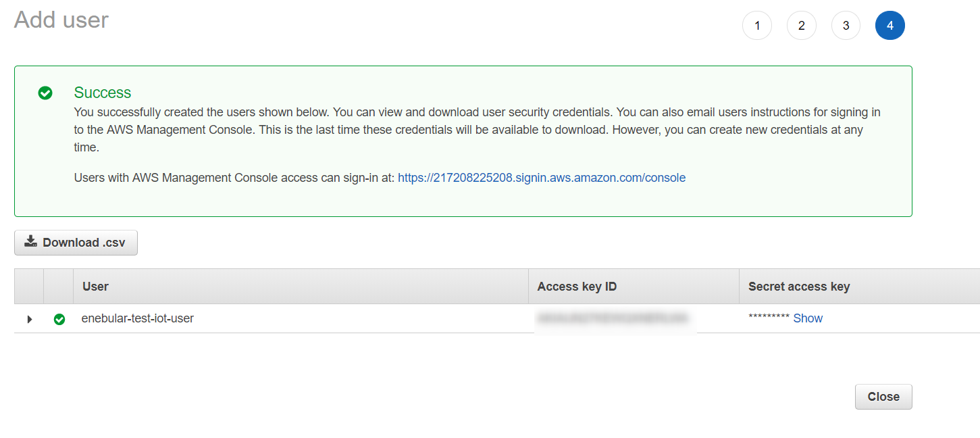Click the User column header

pyautogui.click(x=95, y=287)
